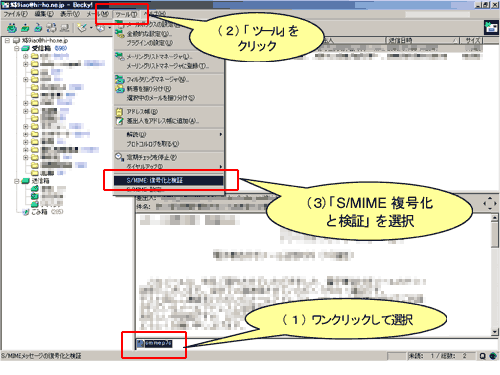Click the Q icon in the status bar

click(482, 356)
